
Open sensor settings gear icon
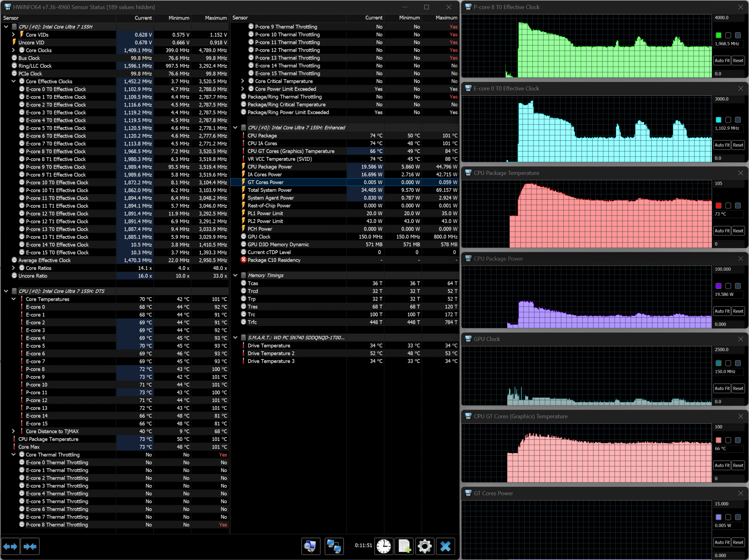point(425,546)
